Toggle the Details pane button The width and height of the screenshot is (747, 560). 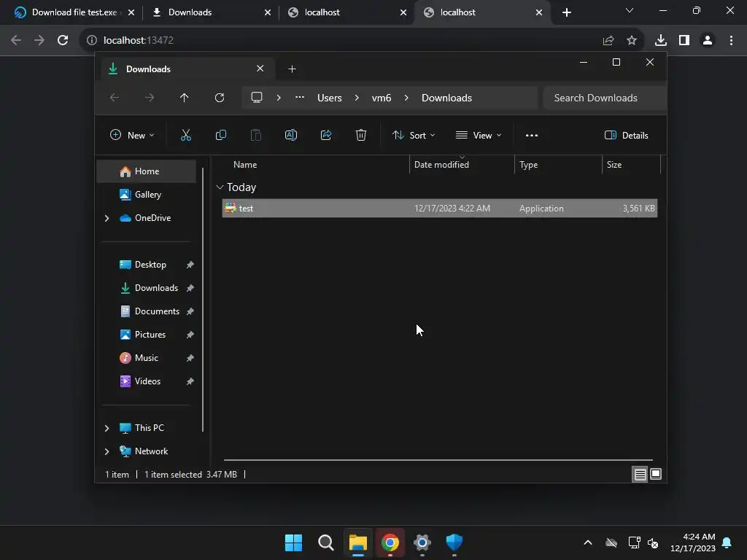627,135
